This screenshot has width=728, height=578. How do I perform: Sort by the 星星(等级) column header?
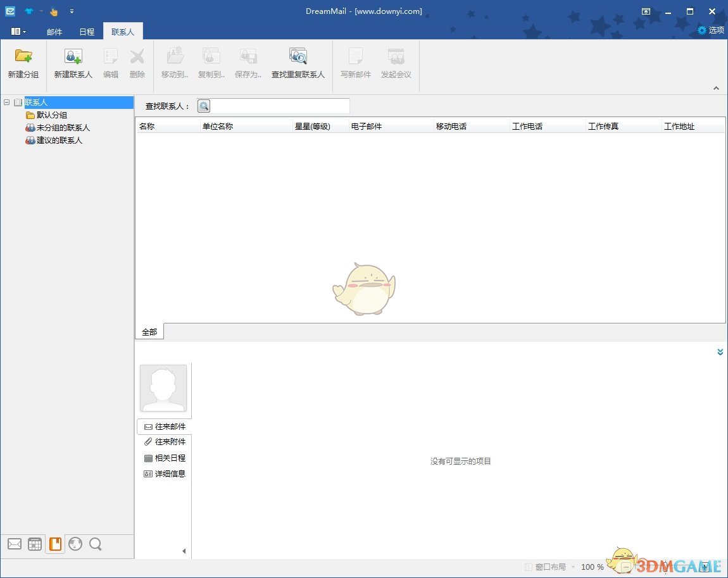(320, 126)
